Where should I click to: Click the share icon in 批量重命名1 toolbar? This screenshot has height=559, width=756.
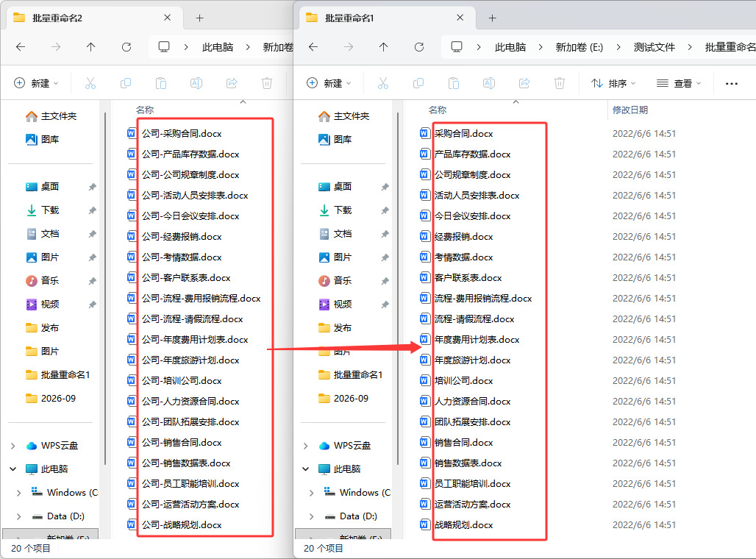tap(524, 83)
